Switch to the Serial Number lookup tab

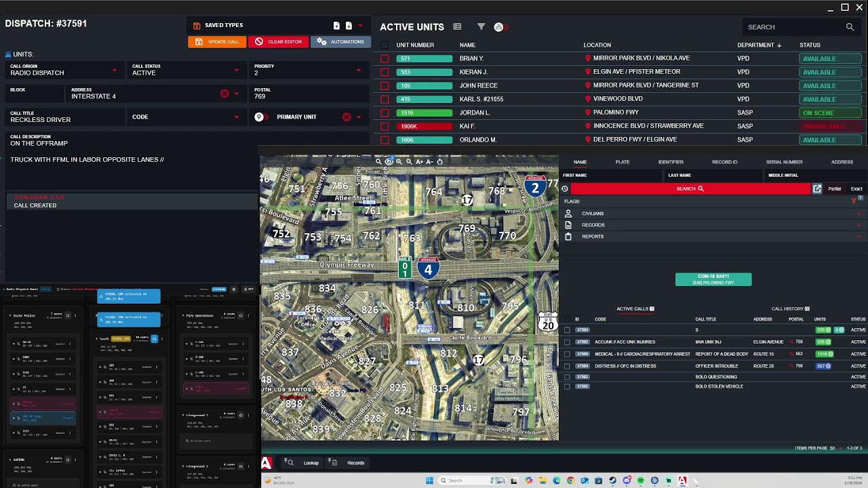[785, 162]
